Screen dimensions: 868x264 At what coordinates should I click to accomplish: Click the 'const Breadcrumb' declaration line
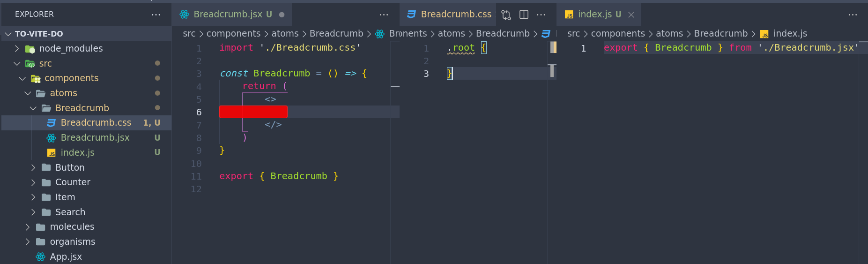click(x=293, y=74)
